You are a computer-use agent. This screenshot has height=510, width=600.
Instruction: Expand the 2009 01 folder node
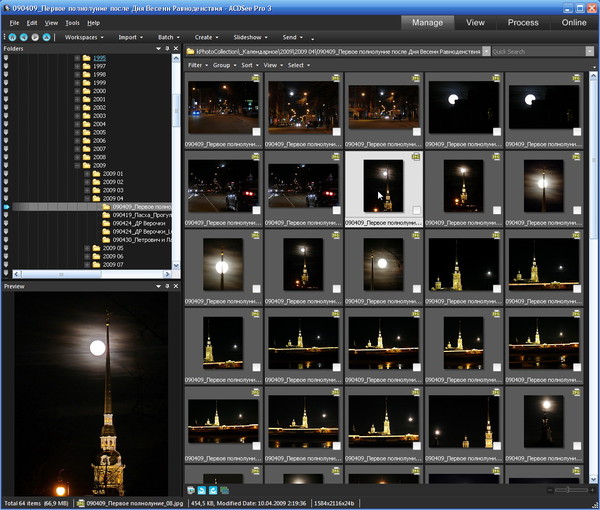coord(87,174)
